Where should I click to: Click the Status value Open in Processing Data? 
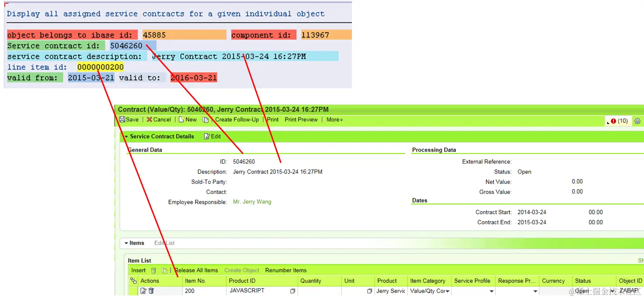pos(524,172)
